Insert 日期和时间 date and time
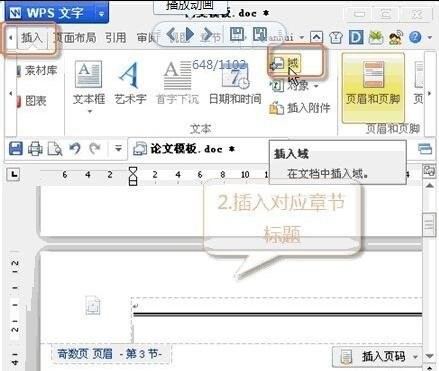The image size is (439, 371). (x=235, y=82)
